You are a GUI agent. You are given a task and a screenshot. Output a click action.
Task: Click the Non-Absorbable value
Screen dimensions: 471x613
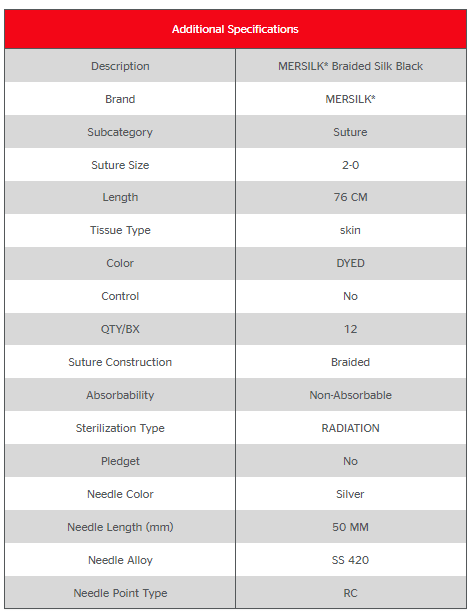350,395
